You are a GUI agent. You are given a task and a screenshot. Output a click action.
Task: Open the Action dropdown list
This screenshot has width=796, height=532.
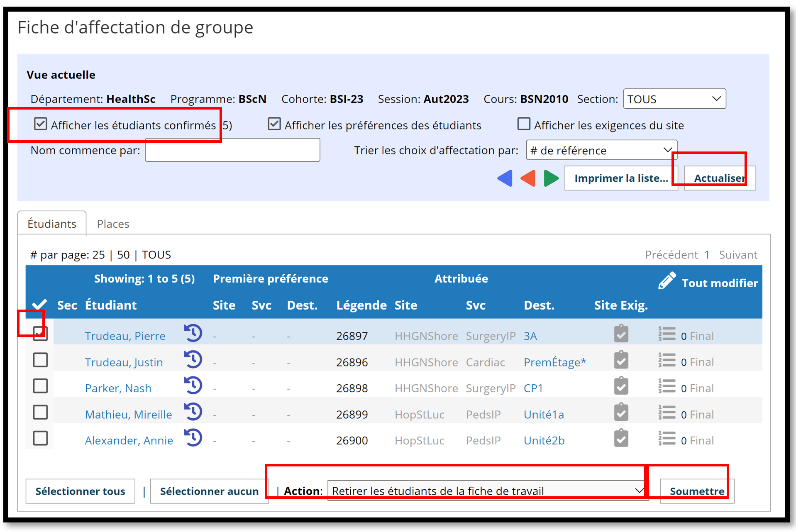click(x=488, y=491)
